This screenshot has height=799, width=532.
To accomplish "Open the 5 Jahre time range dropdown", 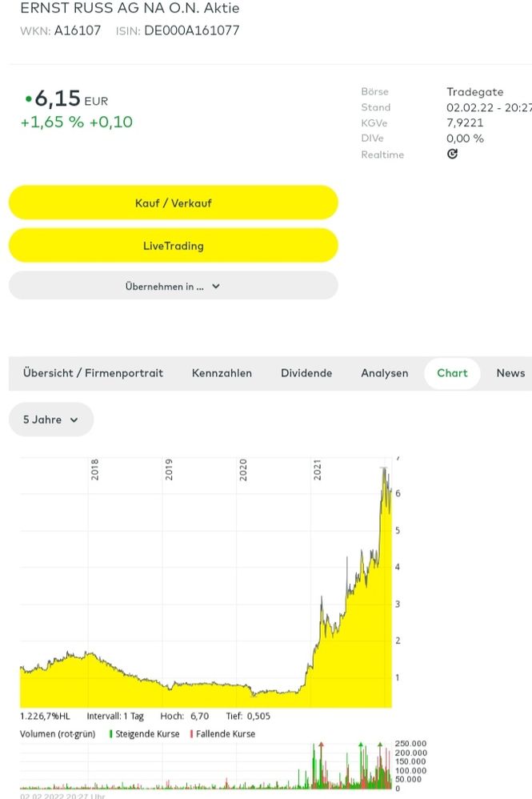I will tap(51, 420).
